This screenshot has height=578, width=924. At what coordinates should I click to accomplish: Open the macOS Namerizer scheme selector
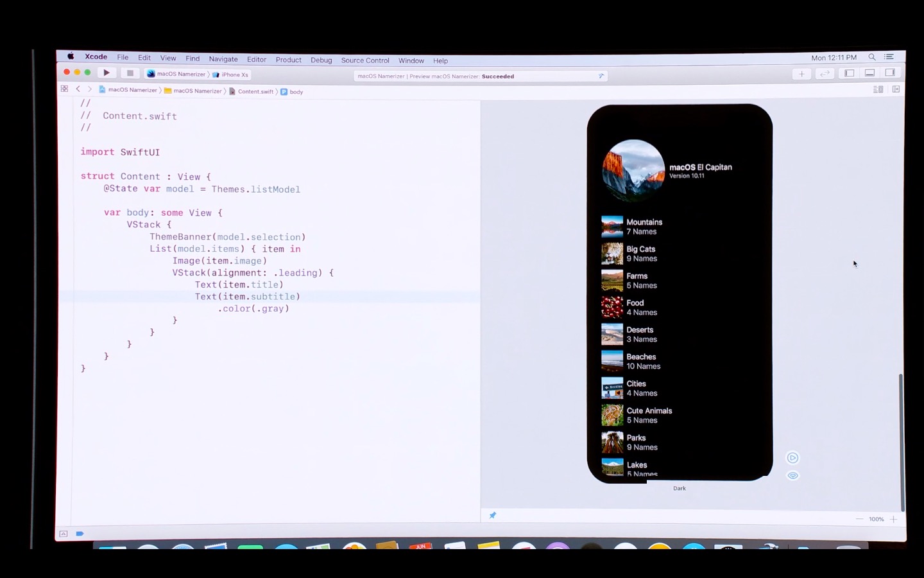point(176,74)
